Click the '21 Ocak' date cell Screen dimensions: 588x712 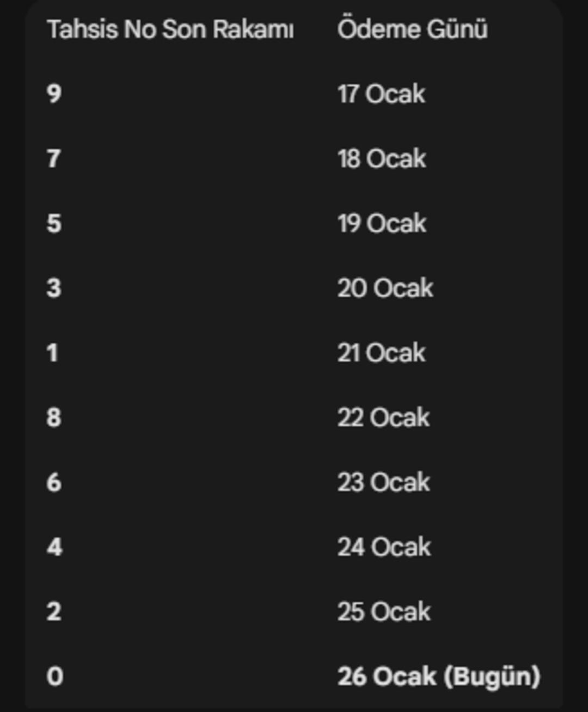coord(381,353)
